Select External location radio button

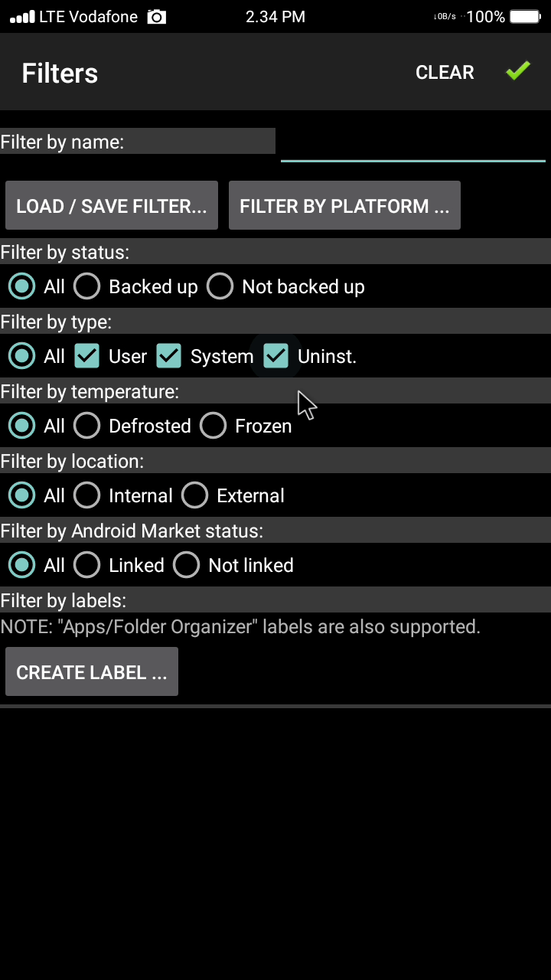[x=195, y=495]
